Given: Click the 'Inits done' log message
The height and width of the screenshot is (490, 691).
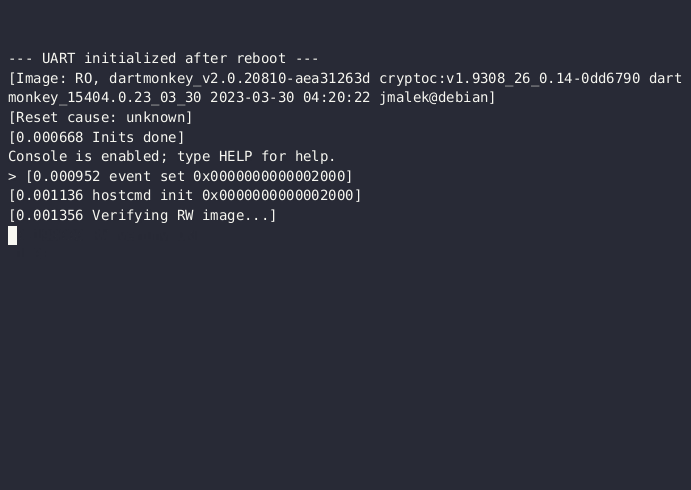Looking at the screenshot, I should point(134,137).
